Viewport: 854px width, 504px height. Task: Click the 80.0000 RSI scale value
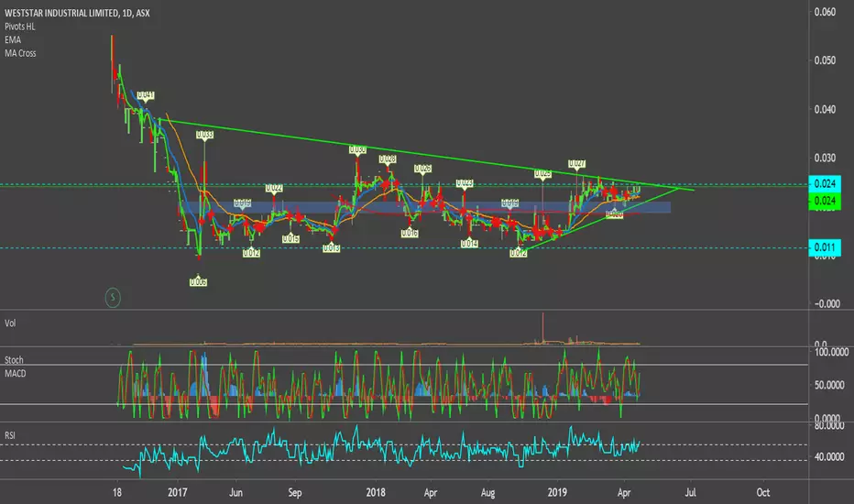coord(831,425)
